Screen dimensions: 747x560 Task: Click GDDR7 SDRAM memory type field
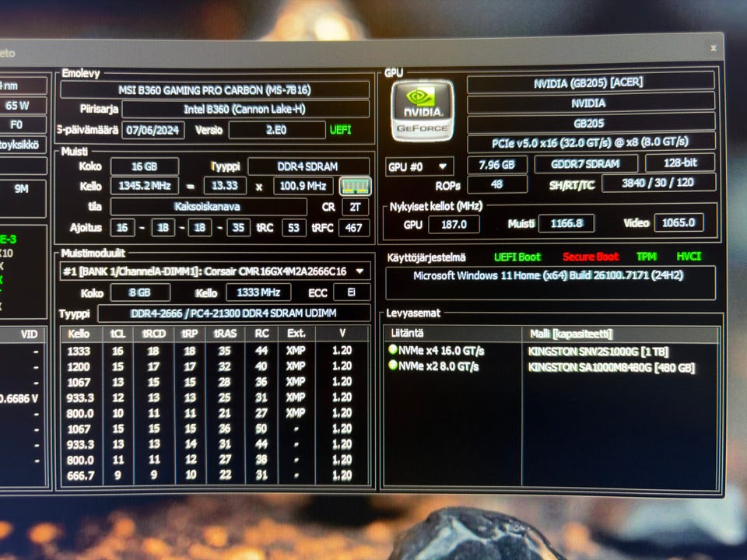pyautogui.click(x=585, y=164)
